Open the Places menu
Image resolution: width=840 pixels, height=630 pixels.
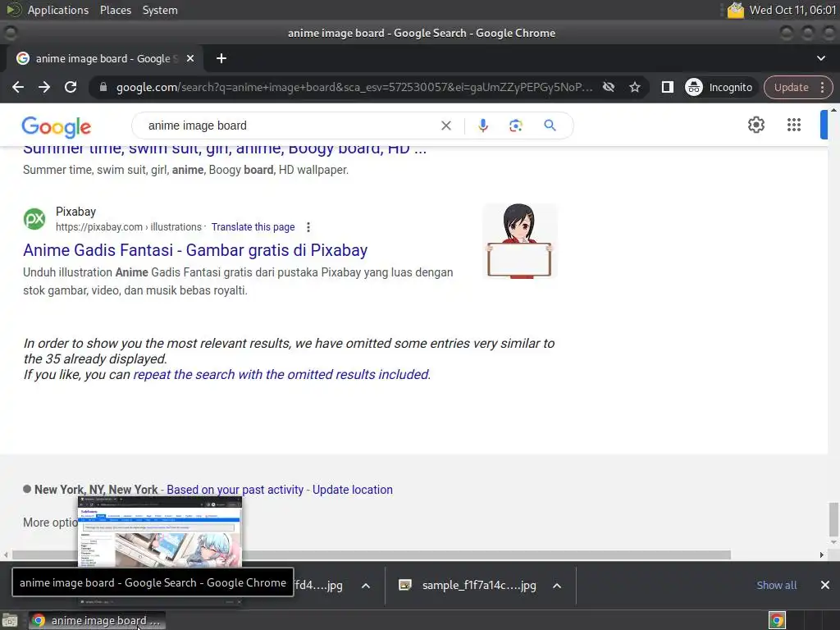115,10
